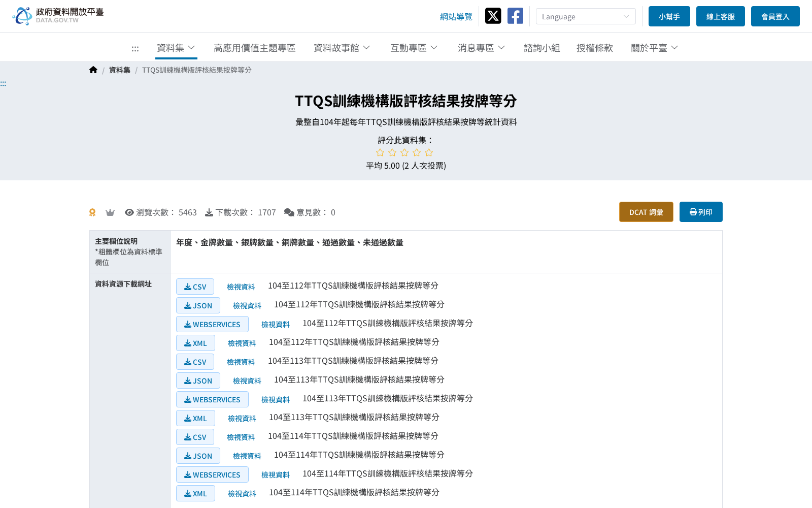This screenshot has height=508, width=812.
Task: Click 檢視資料 for 104至114年 JSON
Action: (247, 456)
